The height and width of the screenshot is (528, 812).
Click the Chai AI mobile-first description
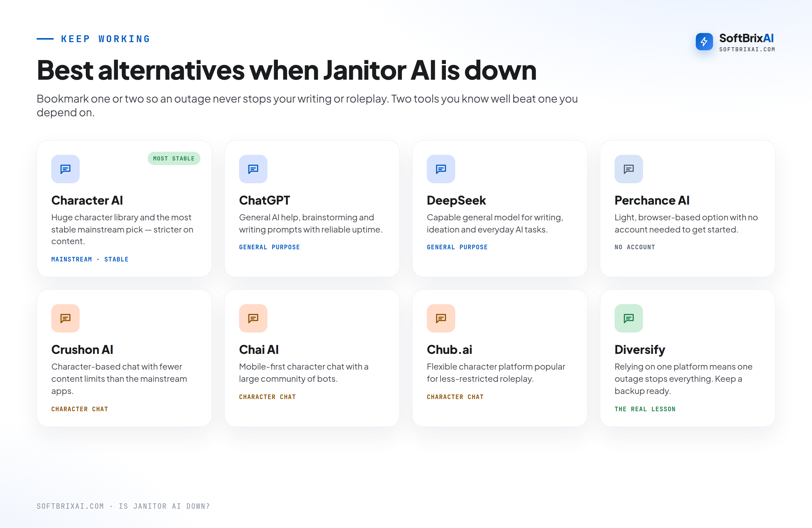[x=304, y=373]
